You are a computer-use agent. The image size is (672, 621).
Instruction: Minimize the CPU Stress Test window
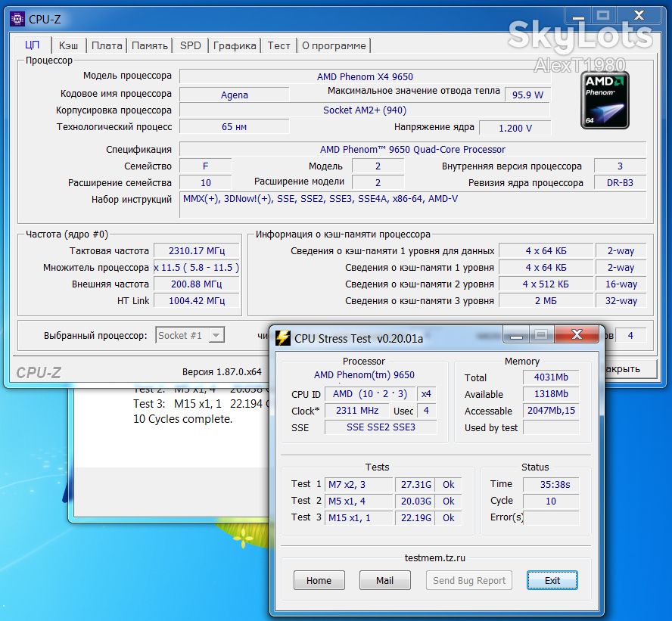click(x=516, y=334)
